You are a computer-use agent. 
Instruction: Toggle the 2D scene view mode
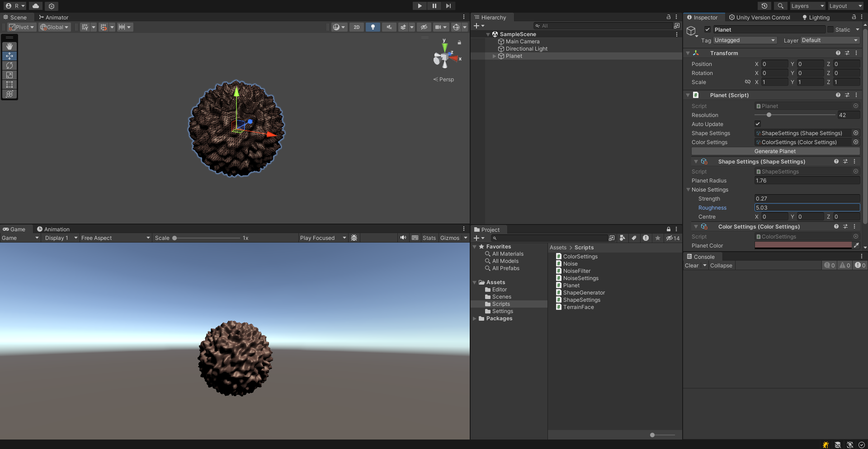point(356,27)
